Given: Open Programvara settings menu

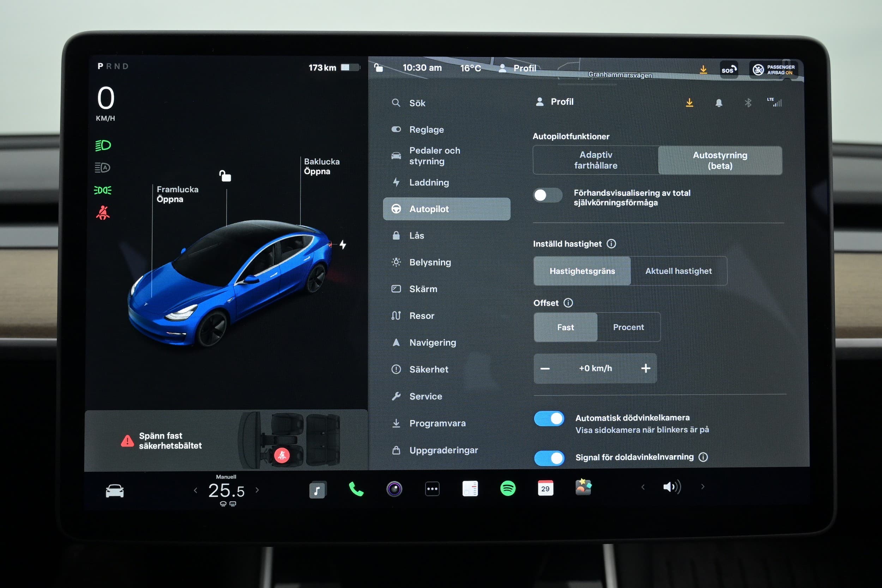Looking at the screenshot, I should (447, 423).
